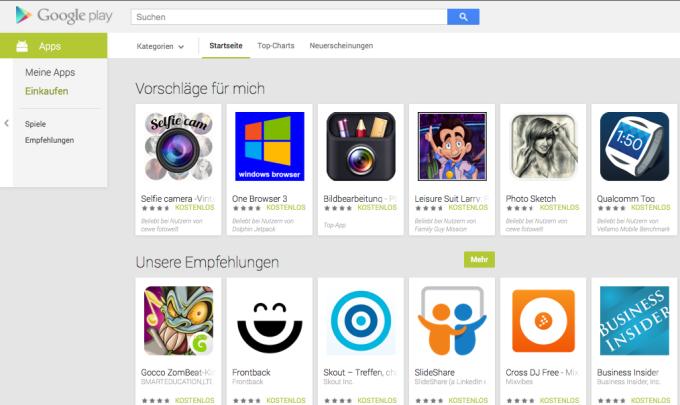
Task: Open Meine Apps in sidebar
Action: 50,72
